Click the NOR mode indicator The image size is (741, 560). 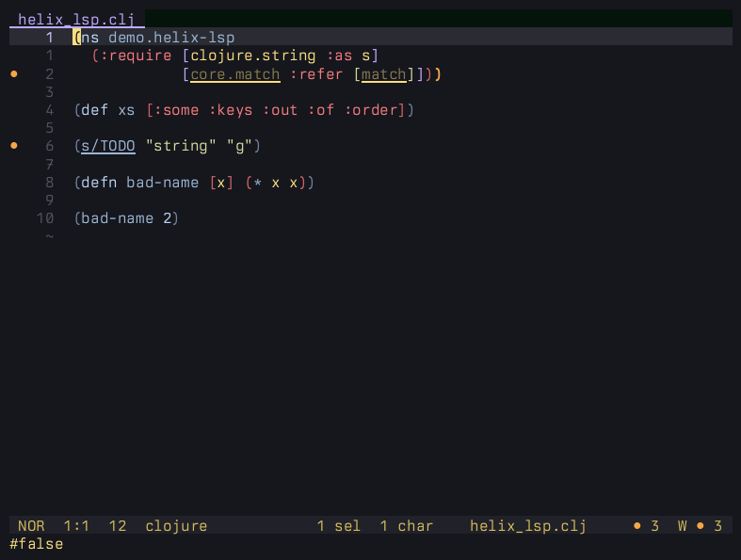[31, 526]
